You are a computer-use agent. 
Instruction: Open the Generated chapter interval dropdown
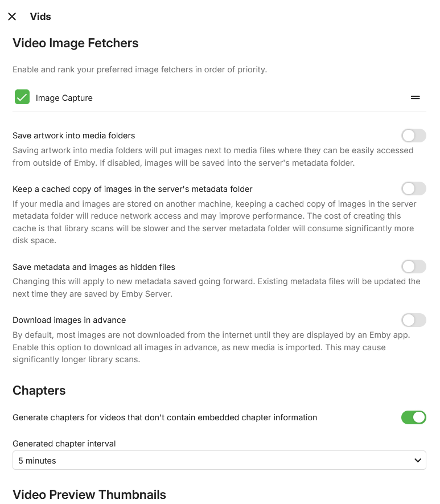tap(219, 460)
